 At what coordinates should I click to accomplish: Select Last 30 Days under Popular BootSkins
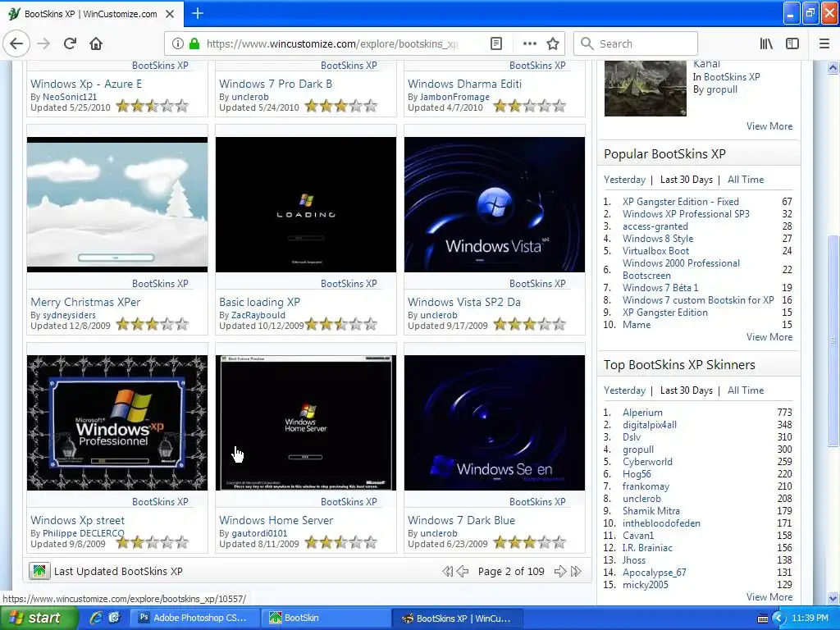pos(687,180)
